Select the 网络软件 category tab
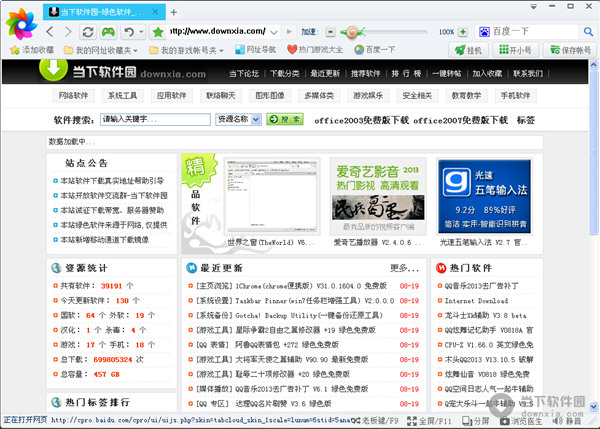This screenshot has height=429, width=600. (73, 96)
